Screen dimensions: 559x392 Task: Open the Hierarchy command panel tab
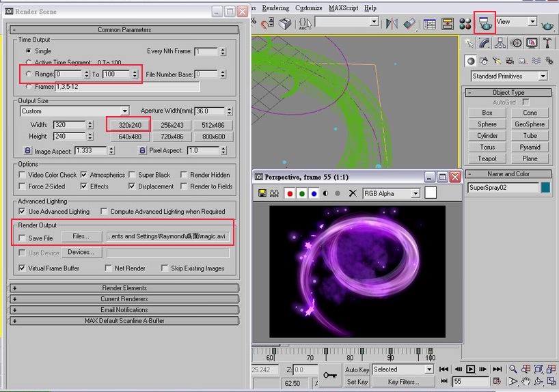click(500, 43)
